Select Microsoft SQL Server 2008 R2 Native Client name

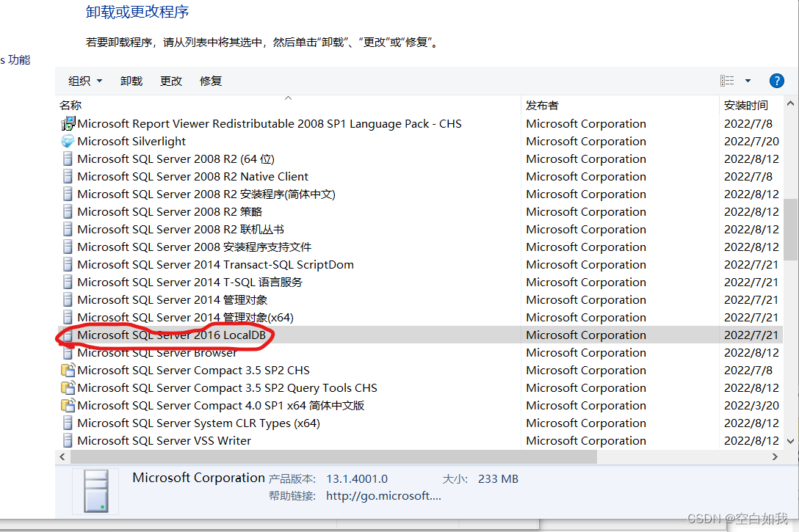point(192,177)
